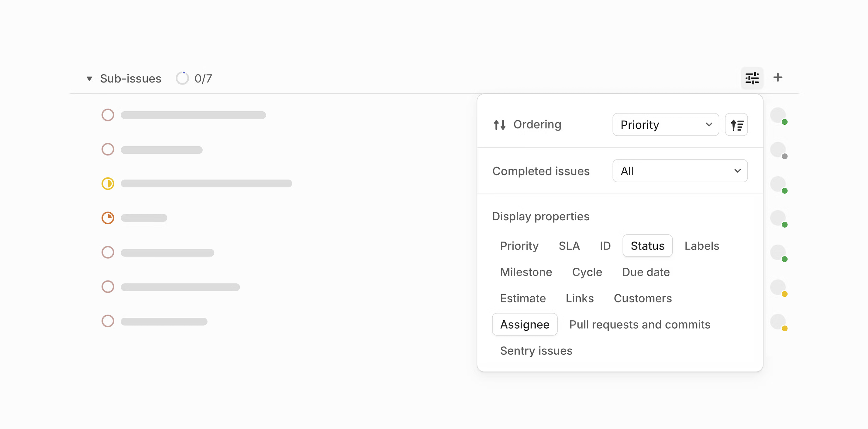868x429 pixels.
Task: Click the orange status icon on the fourth sub-issue
Action: (108, 218)
